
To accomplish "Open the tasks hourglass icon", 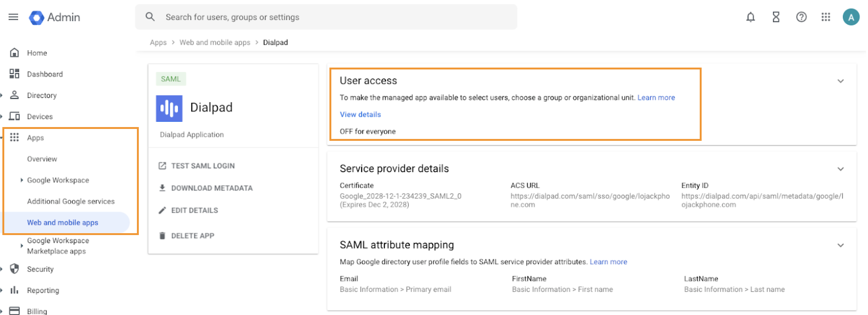I will click(776, 17).
